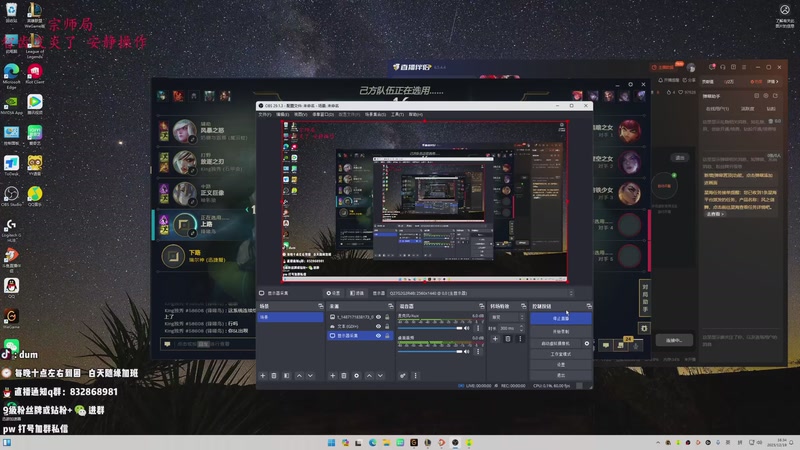Click 开始录制 start recording button

point(561,331)
